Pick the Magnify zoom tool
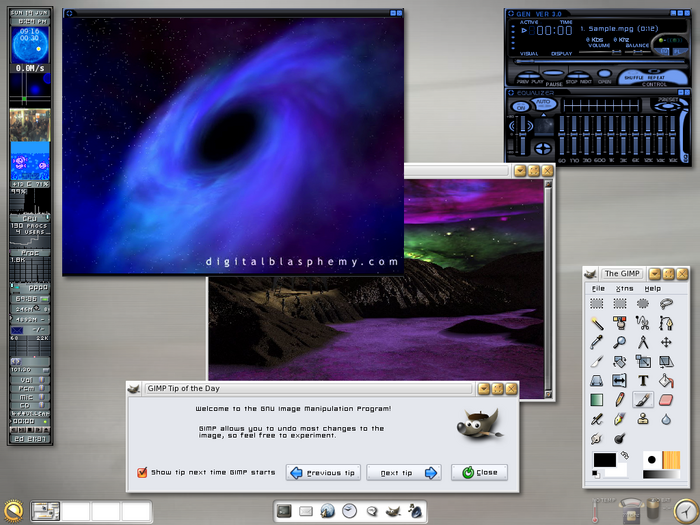The width and height of the screenshot is (700, 525). pyautogui.click(x=619, y=343)
